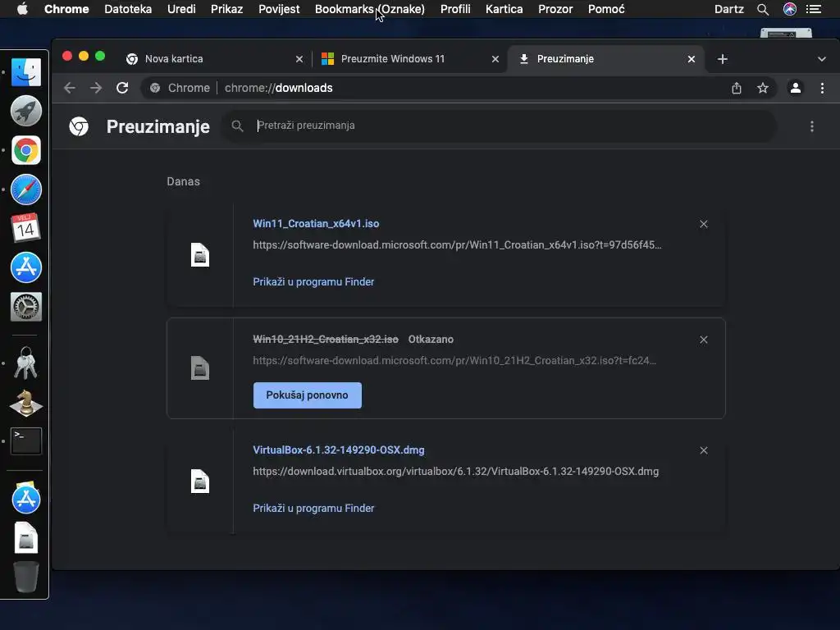The height and width of the screenshot is (630, 840).
Task: Go forward with the forward arrow
Action: [x=96, y=88]
